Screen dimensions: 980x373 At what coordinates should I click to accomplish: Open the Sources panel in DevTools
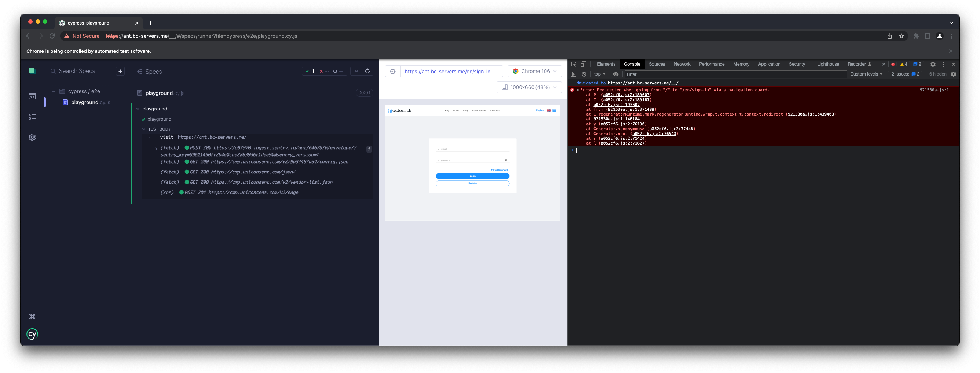coord(657,64)
